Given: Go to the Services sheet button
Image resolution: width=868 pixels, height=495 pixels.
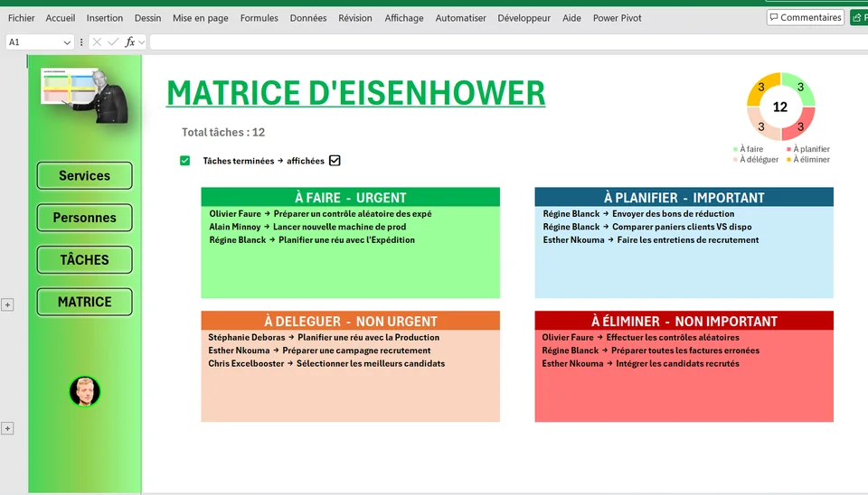Looking at the screenshot, I should pos(85,175).
